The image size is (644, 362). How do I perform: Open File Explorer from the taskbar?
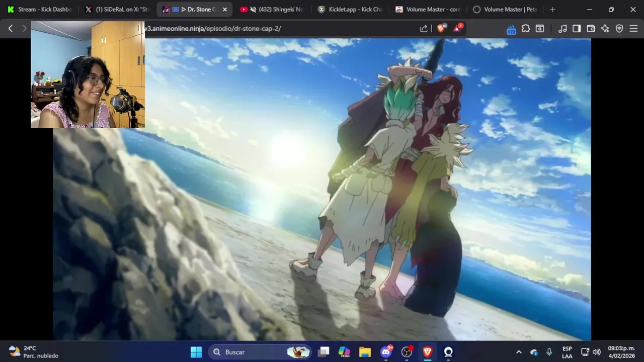coord(365,352)
